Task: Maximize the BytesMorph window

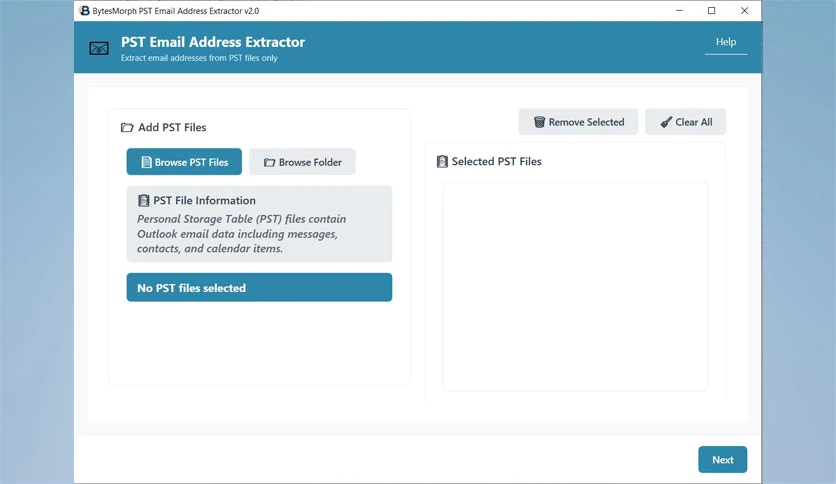Action: click(x=711, y=11)
